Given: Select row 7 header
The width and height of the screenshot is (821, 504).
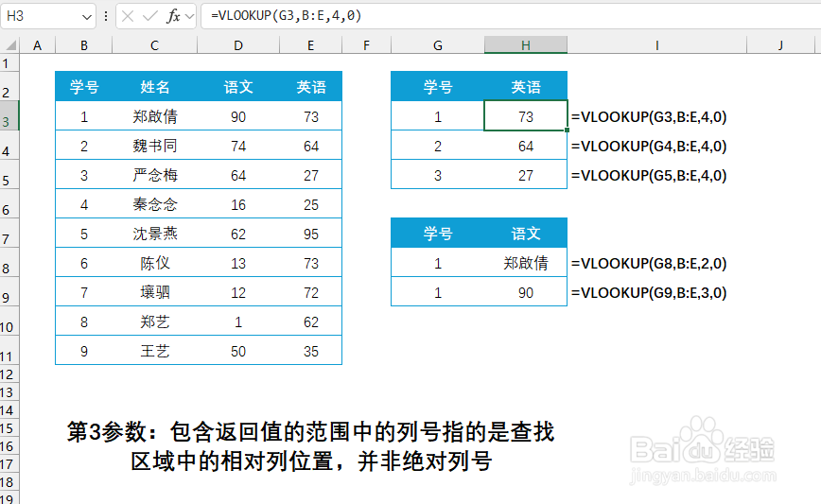Looking at the screenshot, I should pyautogui.click(x=9, y=234).
